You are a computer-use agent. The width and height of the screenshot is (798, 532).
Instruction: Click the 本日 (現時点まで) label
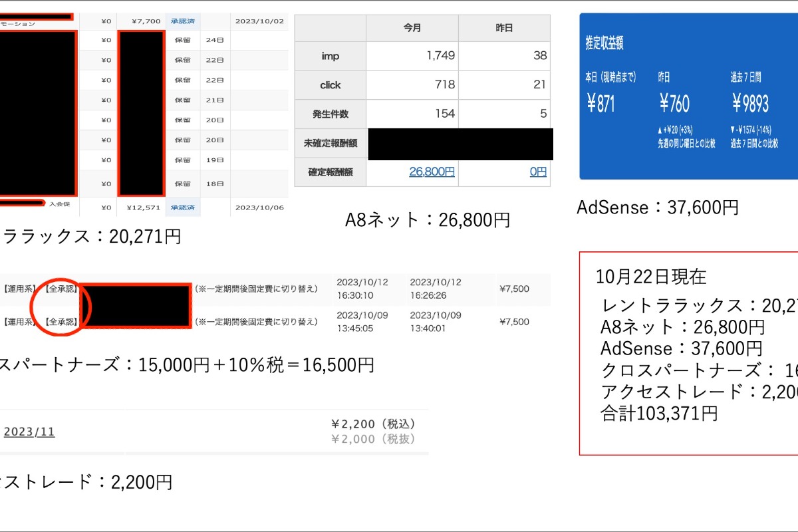click(610, 77)
